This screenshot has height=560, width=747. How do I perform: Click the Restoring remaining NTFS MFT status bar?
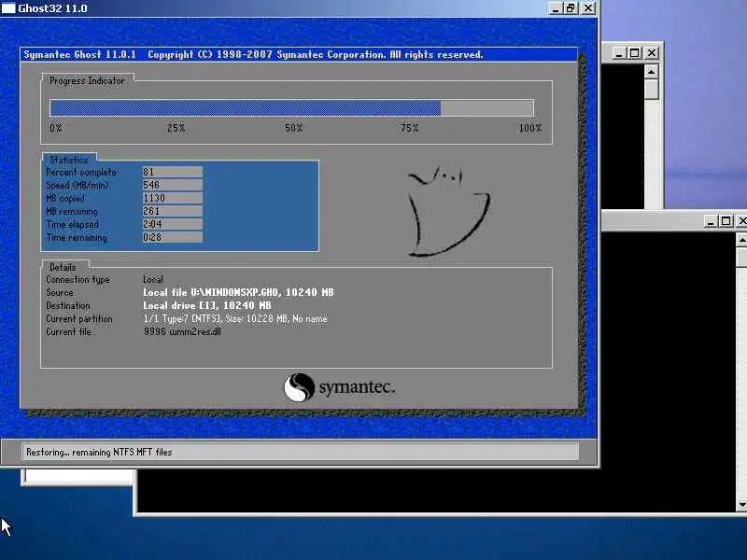tap(301, 452)
